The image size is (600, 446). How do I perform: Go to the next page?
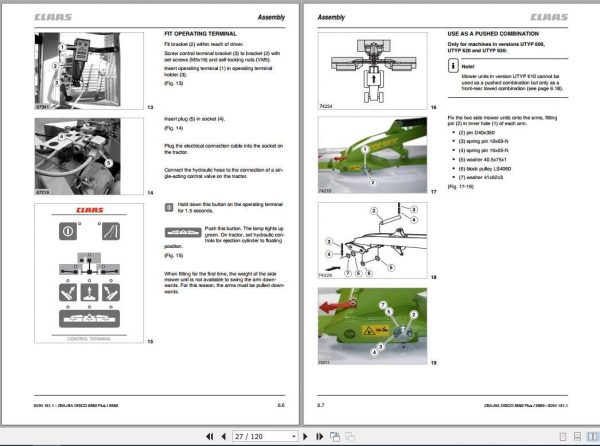tap(305, 436)
